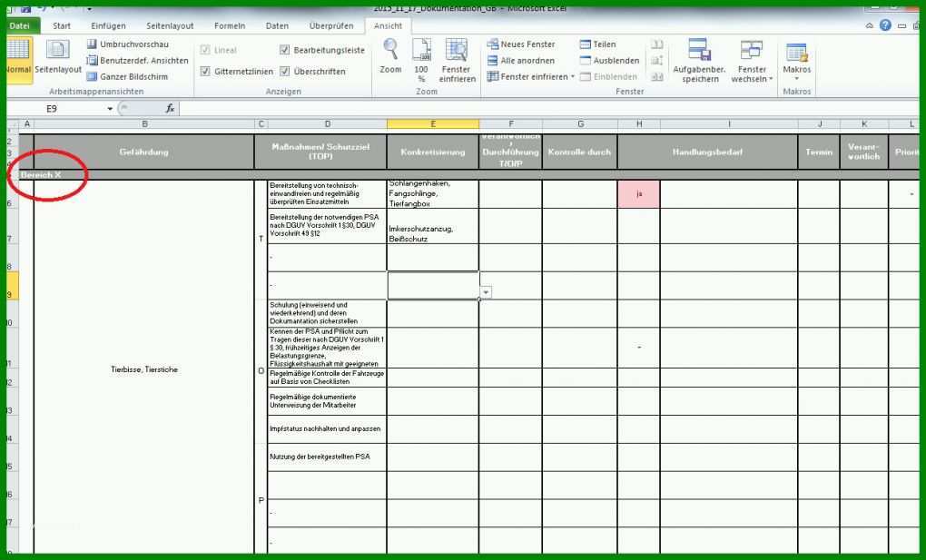Select column header B

pos(144,124)
